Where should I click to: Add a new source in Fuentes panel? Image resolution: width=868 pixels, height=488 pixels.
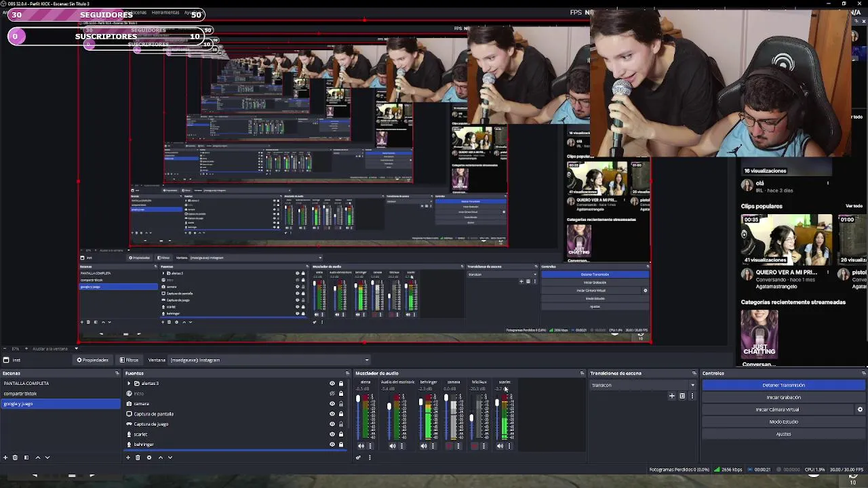(x=127, y=457)
